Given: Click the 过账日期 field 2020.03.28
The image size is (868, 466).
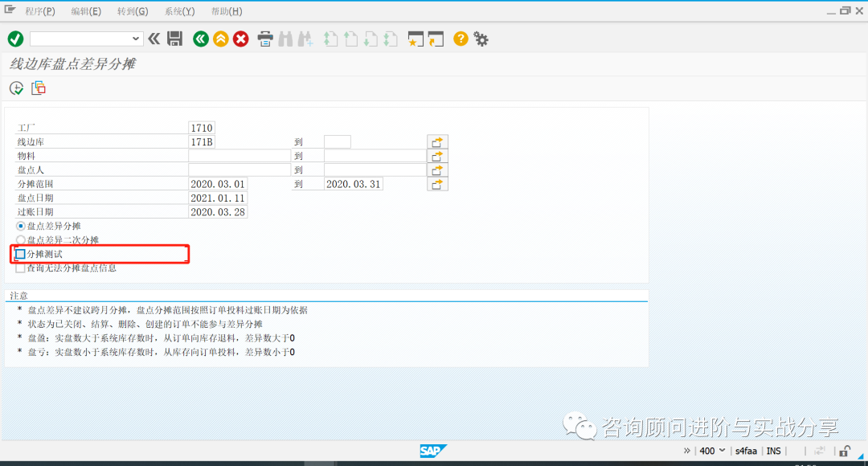Looking at the screenshot, I should (x=218, y=212).
